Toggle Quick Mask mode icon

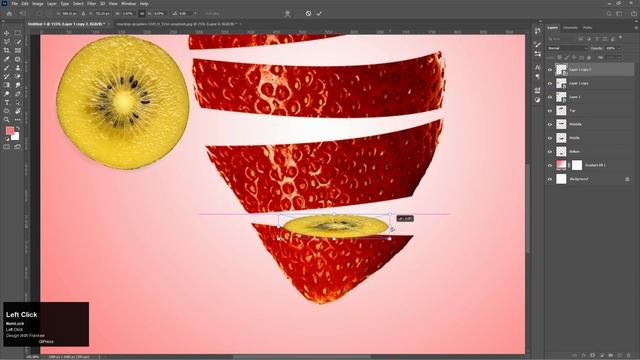click(7, 147)
